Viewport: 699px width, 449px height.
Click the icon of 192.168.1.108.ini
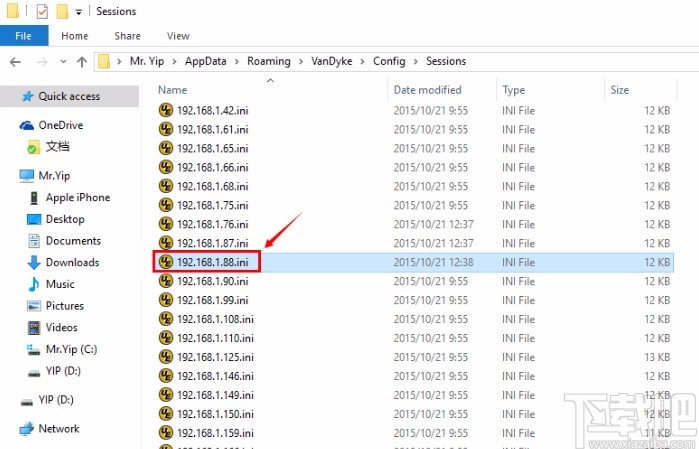tap(166, 319)
